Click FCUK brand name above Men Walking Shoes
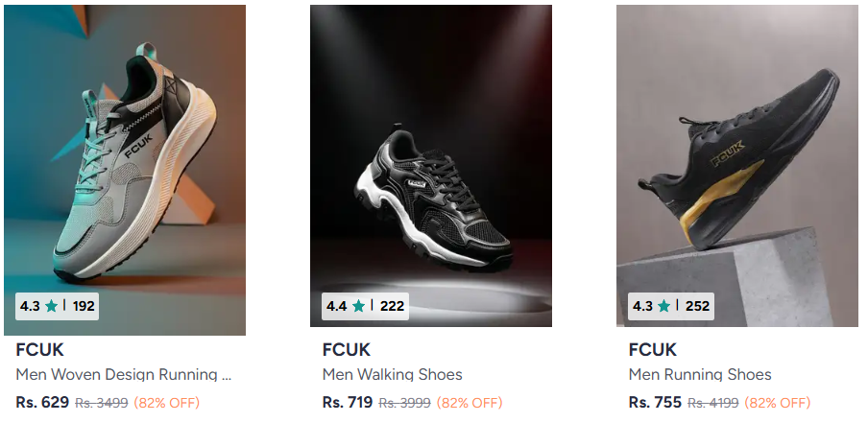Viewport: 868px width, 422px height. pos(347,349)
